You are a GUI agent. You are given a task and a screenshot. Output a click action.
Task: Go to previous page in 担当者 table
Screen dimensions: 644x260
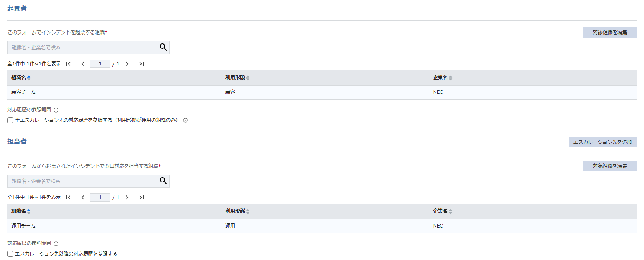[x=83, y=197]
